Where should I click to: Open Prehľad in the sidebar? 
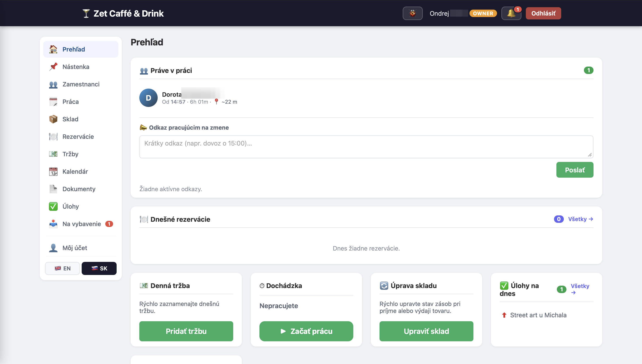(x=81, y=49)
